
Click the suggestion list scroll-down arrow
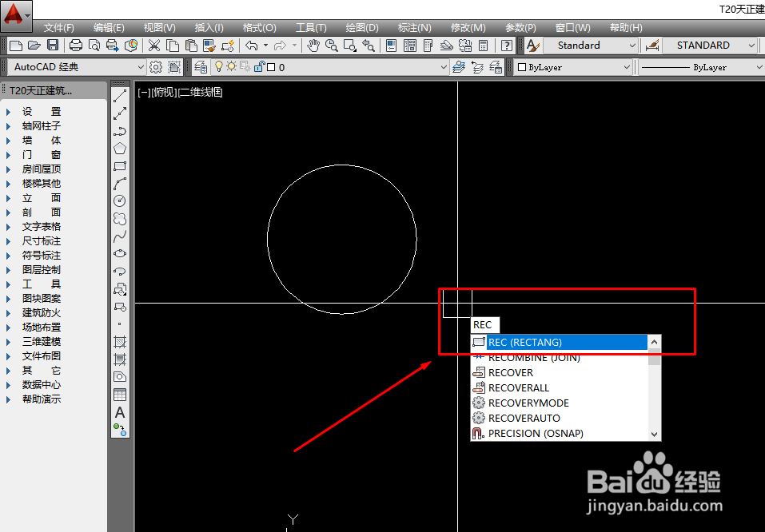pyautogui.click(x=654, y=434)
